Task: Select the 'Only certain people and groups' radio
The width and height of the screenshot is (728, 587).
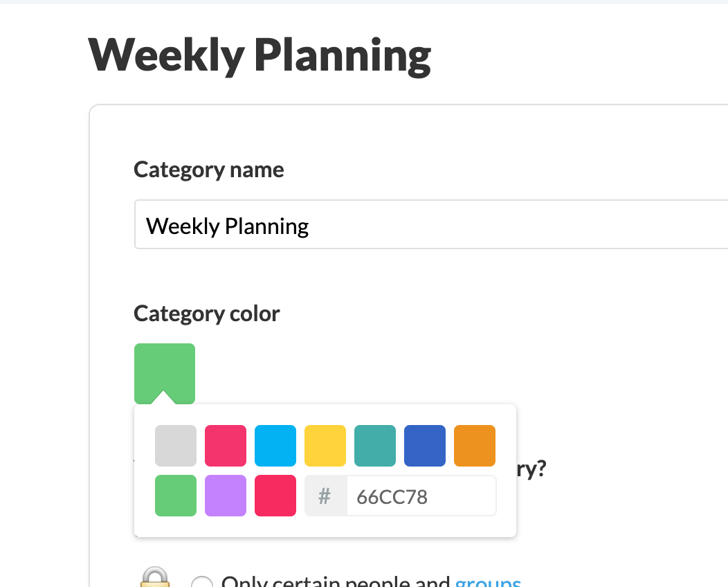Action: (x=202, y=581)
